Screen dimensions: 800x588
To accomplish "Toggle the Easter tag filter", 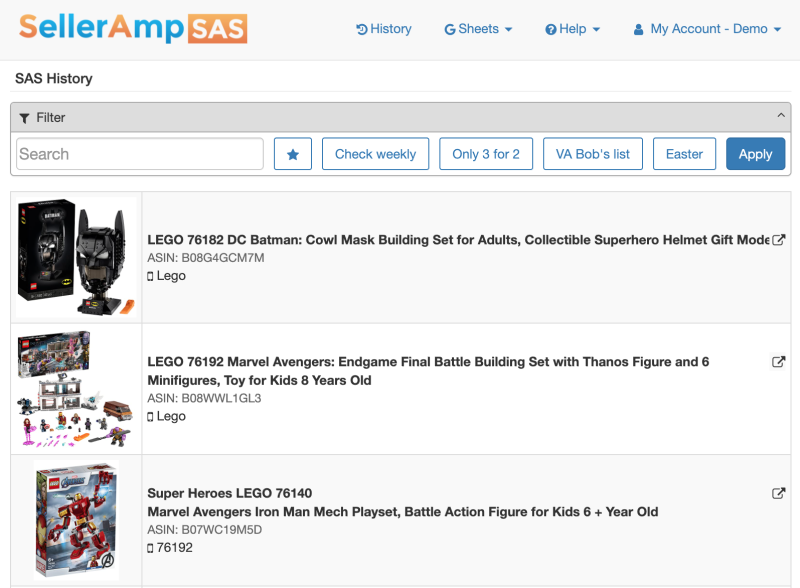I will (684, 154).
